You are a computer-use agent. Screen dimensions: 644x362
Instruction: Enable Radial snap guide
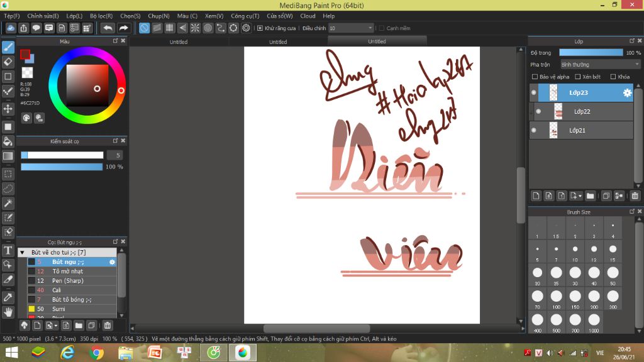click(195, 28)
